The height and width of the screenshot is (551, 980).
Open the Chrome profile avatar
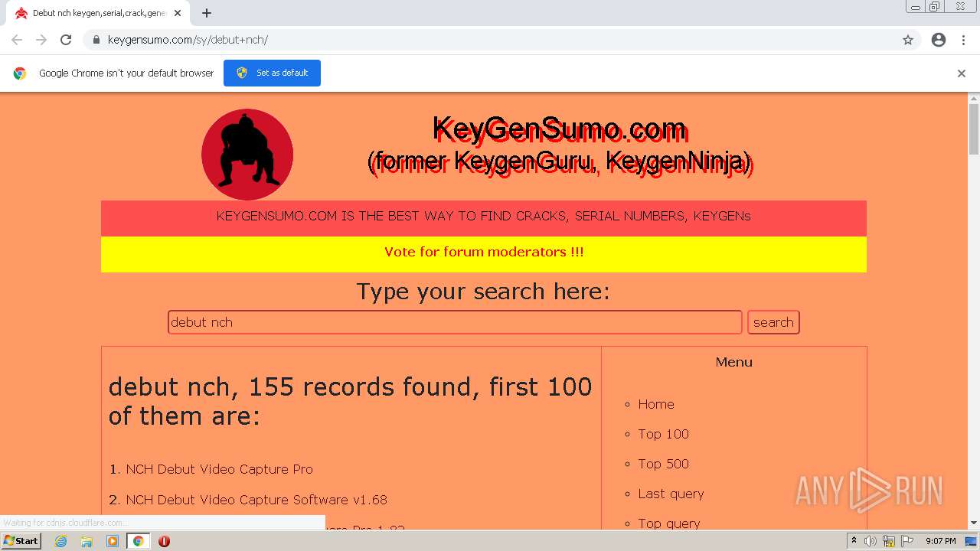(939, 40)
